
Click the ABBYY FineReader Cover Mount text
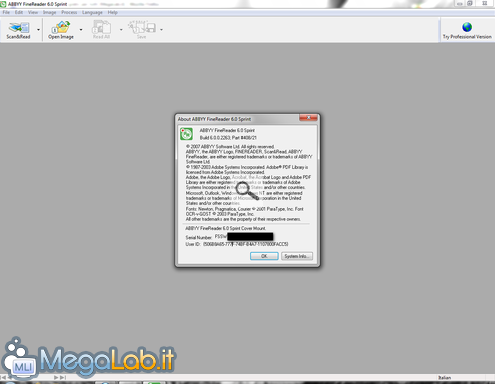click(x=225, y=228)
